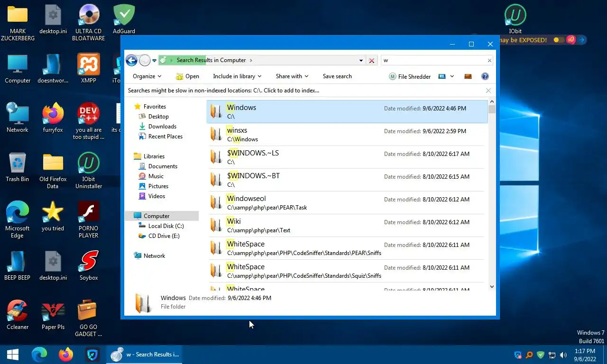Open CD Drive (E:)
607x364 pixels.
tap(164, 236)
